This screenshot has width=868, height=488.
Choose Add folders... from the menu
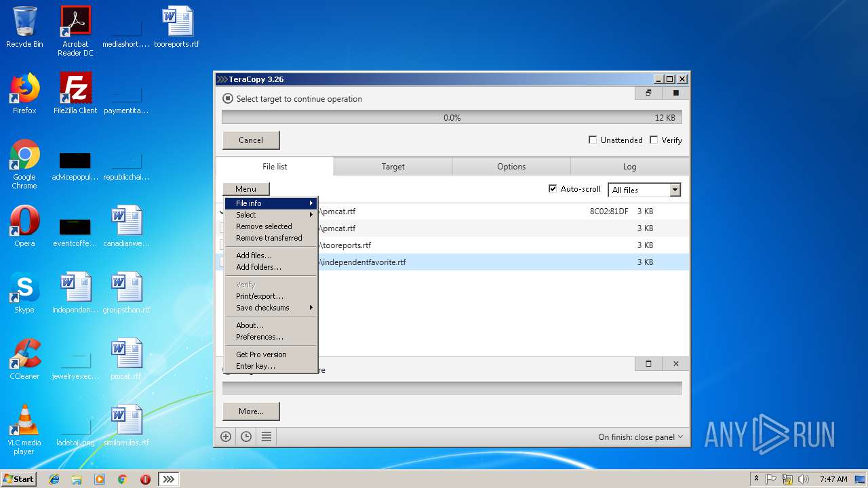(x=271, y=267)
